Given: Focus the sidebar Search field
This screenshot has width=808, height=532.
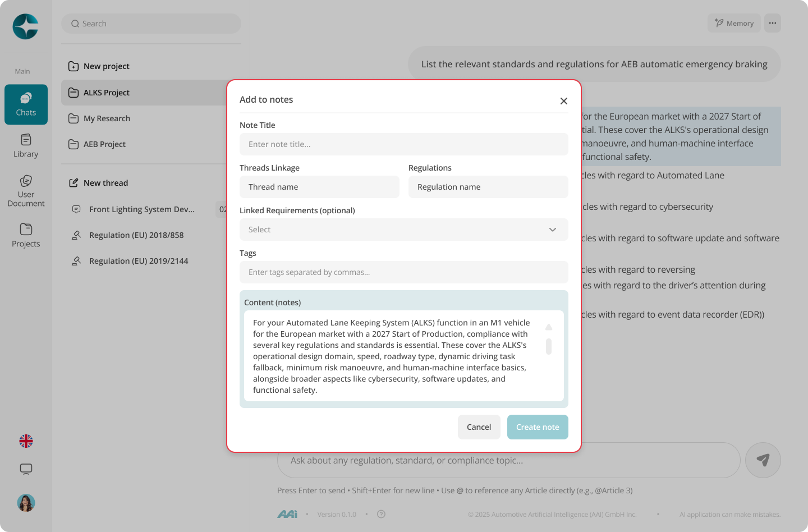Looking at the screenshot, I should [151, 24].
